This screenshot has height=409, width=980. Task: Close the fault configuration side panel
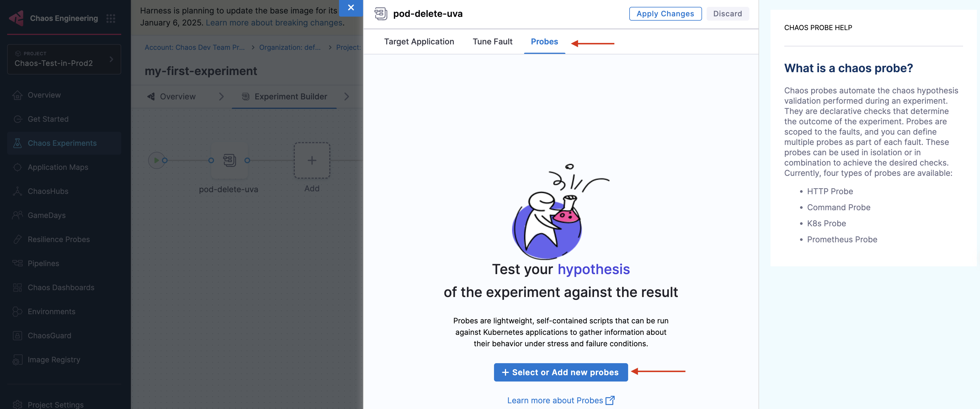pos(351,8)
